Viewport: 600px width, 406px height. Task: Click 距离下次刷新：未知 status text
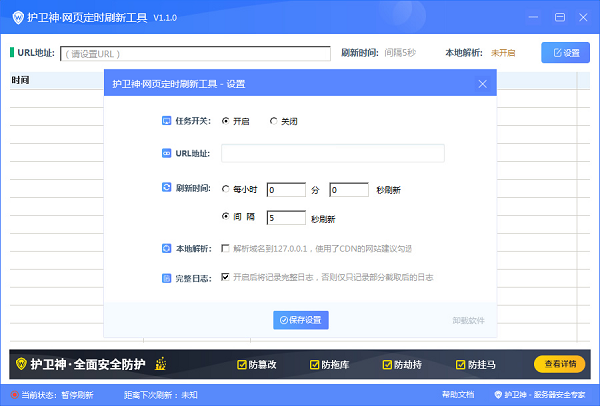point(161,395)
